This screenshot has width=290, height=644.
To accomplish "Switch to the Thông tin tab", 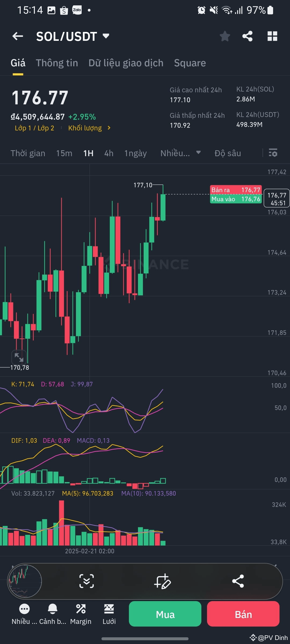I will click(x=57, y=63).
